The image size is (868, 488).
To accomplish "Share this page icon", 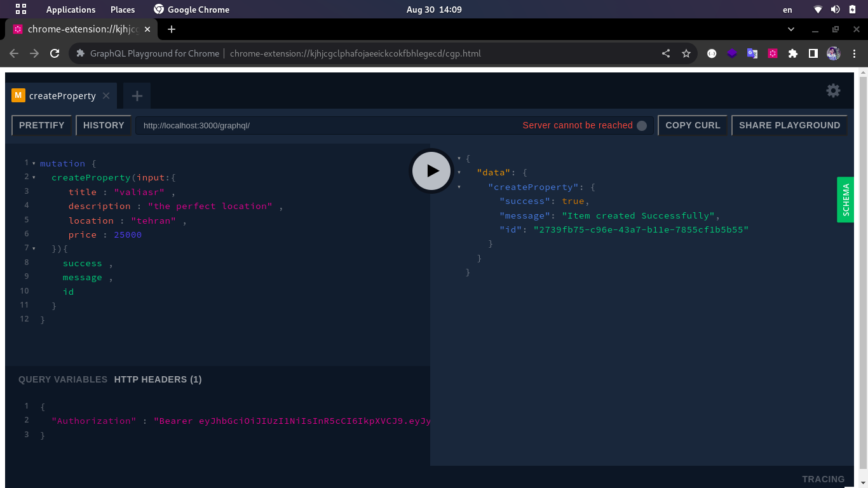I will [666, 53].
